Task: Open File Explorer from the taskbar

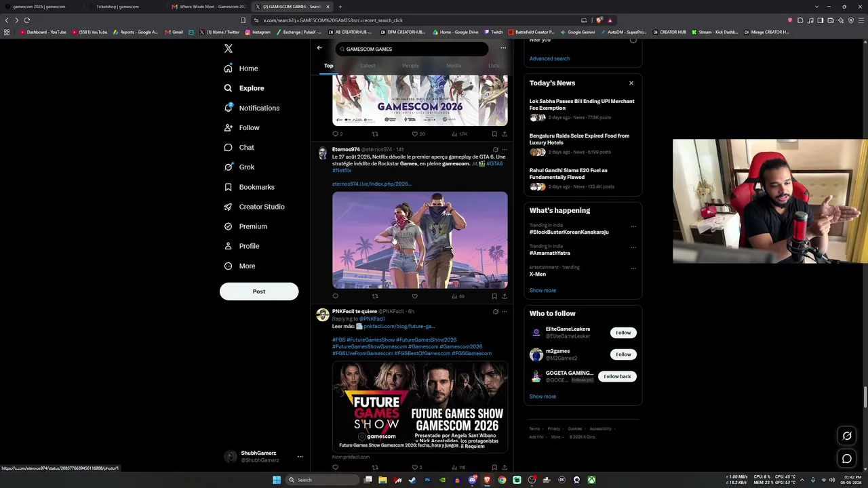Action: (382, 480)
